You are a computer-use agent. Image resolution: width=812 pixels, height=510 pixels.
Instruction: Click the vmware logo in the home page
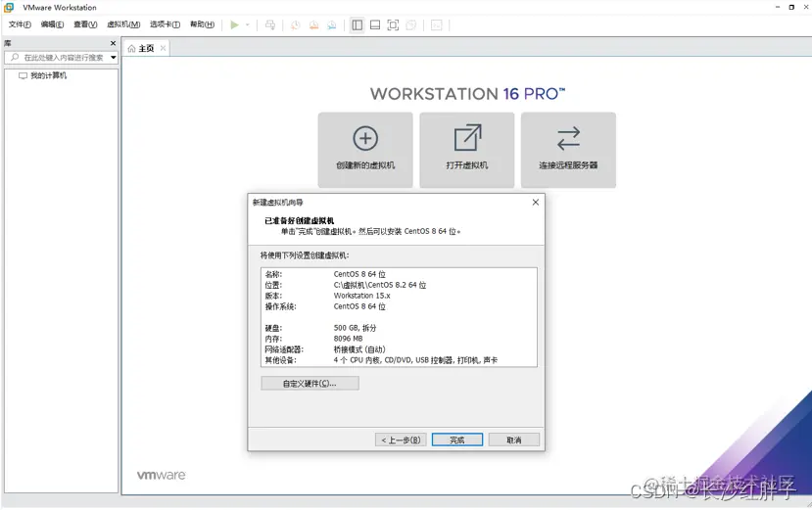tap(161, 476)
